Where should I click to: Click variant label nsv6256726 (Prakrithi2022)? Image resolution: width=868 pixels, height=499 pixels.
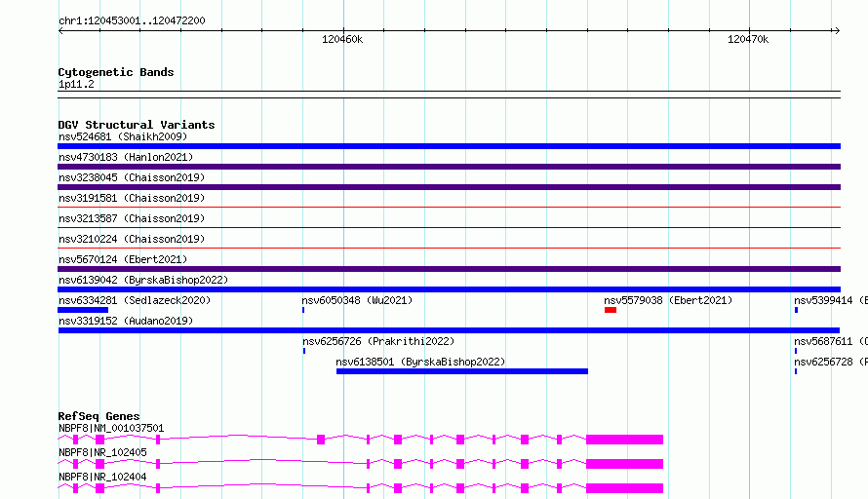pyautogui.click(x=378, y=341)
